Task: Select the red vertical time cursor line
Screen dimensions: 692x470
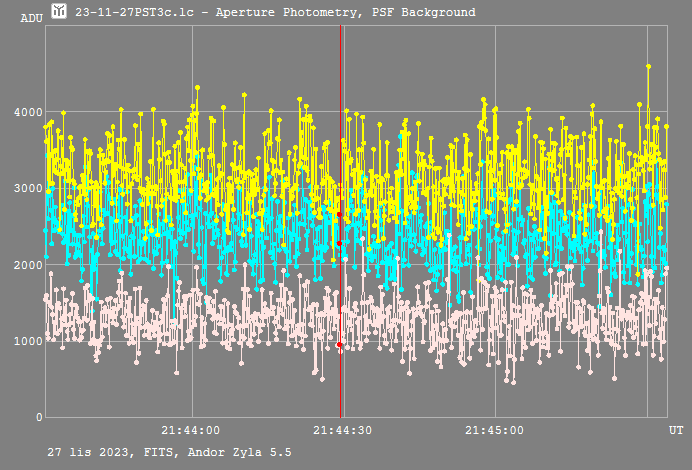Action: tap(340, 221)
